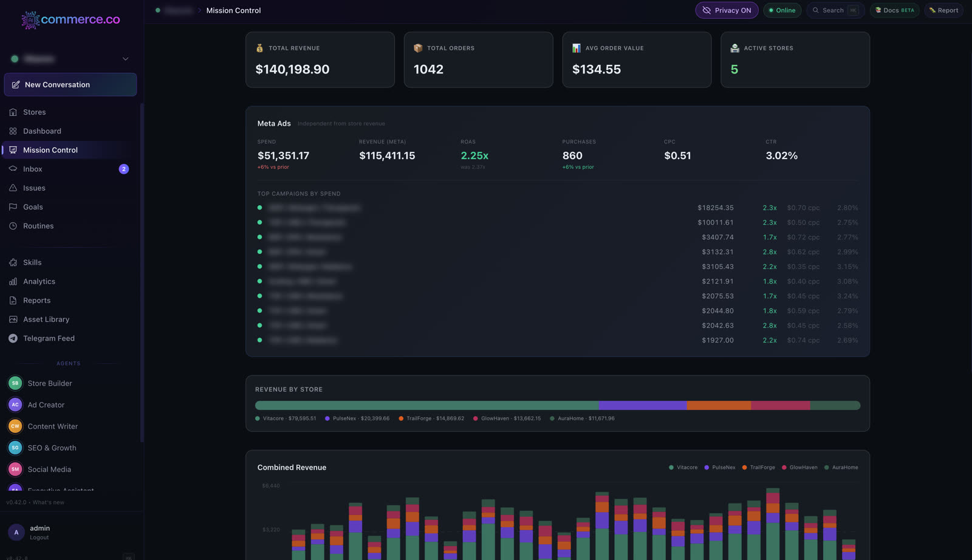Open the Telegram Feed page
Image resolution: width=972 pixels, height=560 pixels.
tap(70, 338)
